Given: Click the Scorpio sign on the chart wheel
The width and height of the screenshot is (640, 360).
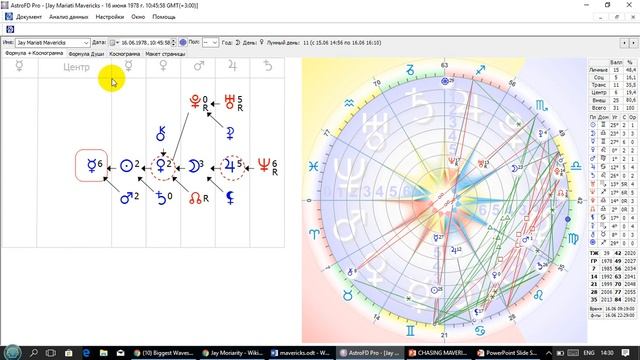Looking at the screenshot, I should [542, 106].
